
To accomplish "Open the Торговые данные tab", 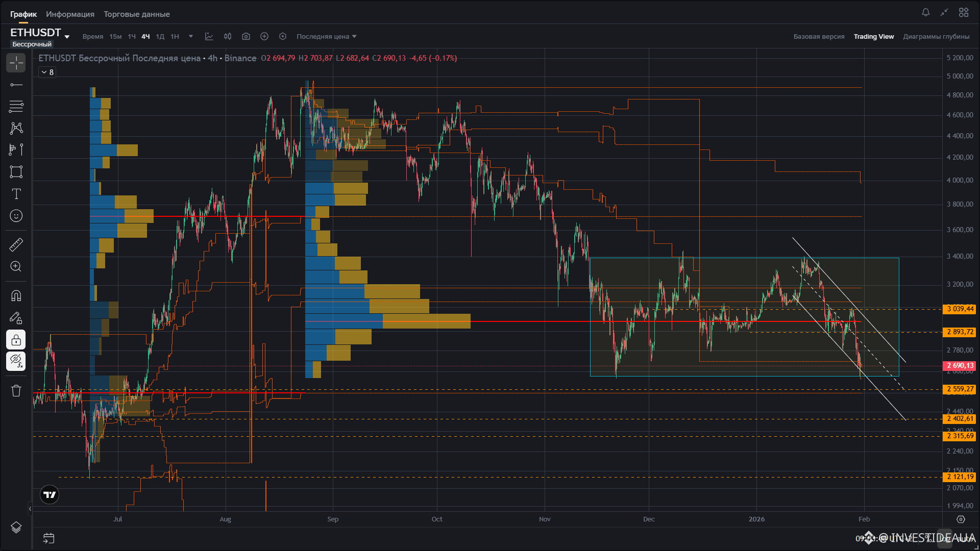I will click(x=137, y=14).
